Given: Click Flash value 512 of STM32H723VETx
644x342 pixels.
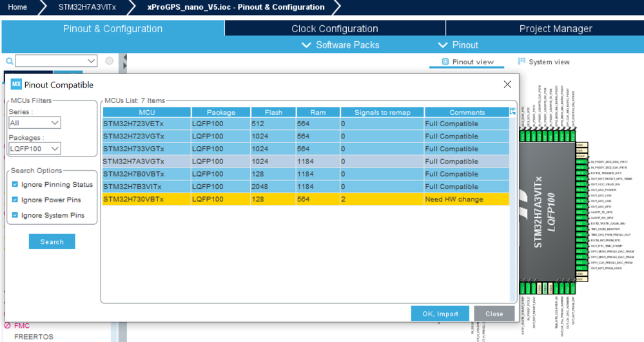Looking at the screenshot, I should click(273, 124).
